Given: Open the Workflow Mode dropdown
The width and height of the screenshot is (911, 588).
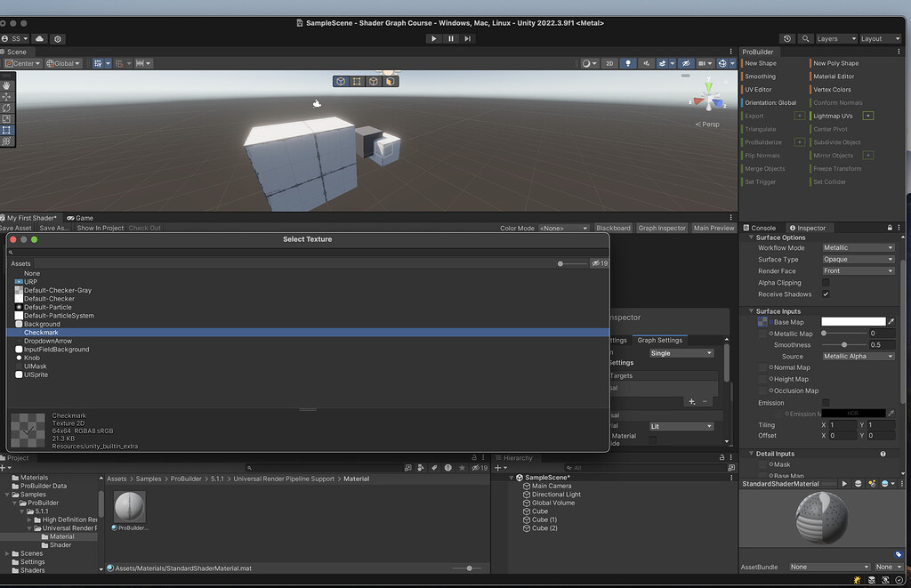Looking at the screenshot, I should click(857, 248).
